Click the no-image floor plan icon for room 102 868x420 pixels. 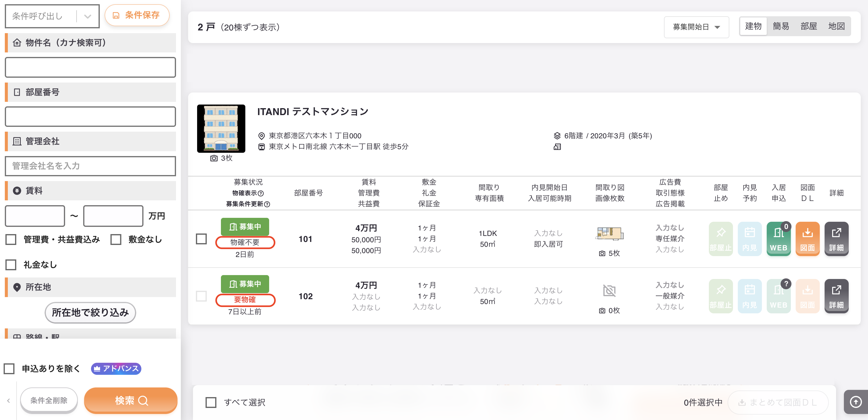click(x=609, y=290)
